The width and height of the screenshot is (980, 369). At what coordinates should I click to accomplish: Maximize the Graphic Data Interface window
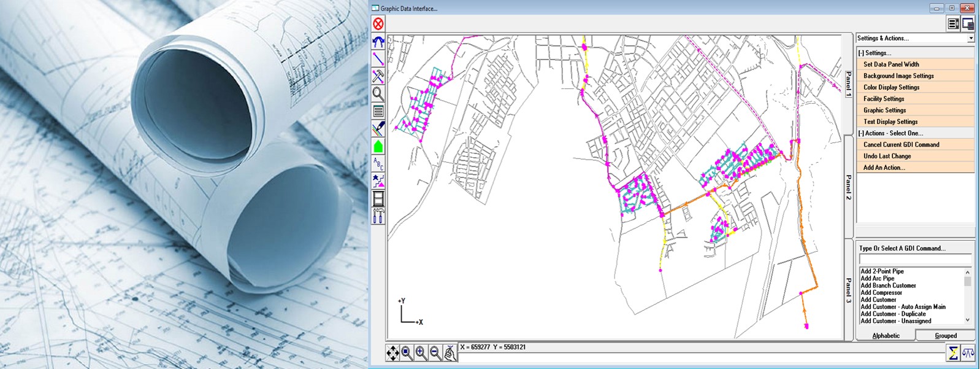952,8
